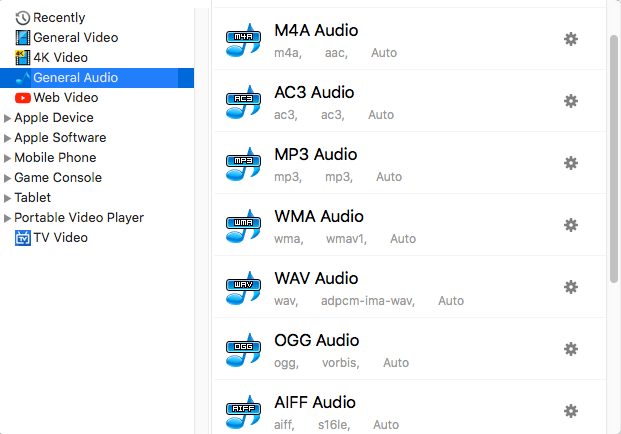Expand the Game Console tree arrow
Image resolution: width=621 pixels, height=434 pixels.
coord(8,178)
